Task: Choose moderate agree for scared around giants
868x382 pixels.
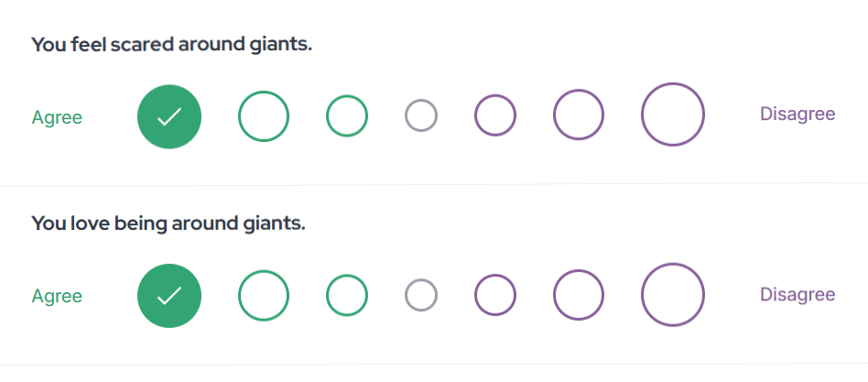Action: click(264, 116)
